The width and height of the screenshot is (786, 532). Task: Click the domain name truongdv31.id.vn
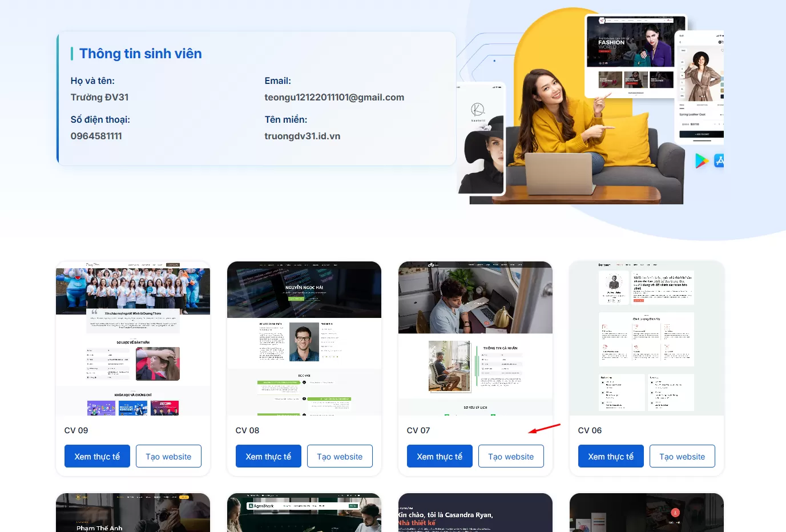pyautogui.click(x=302, y=136)
